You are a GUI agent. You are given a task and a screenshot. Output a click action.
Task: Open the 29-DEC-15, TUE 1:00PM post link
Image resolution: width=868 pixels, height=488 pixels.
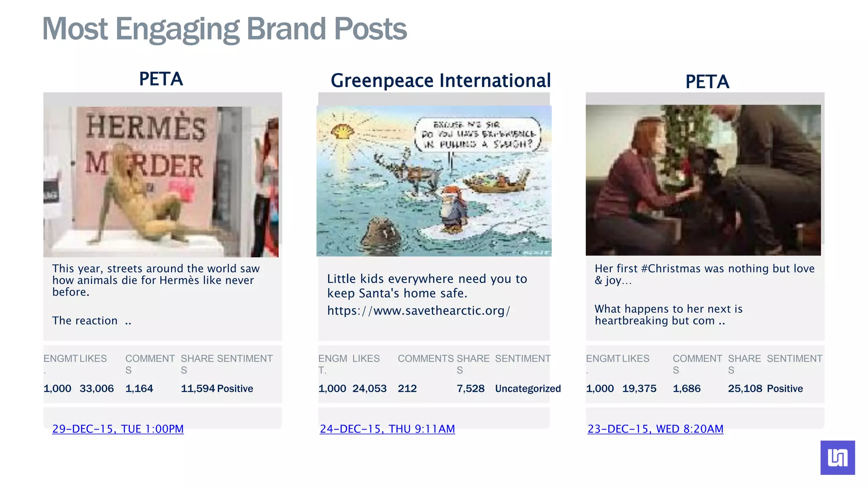(x=118, y=429)
